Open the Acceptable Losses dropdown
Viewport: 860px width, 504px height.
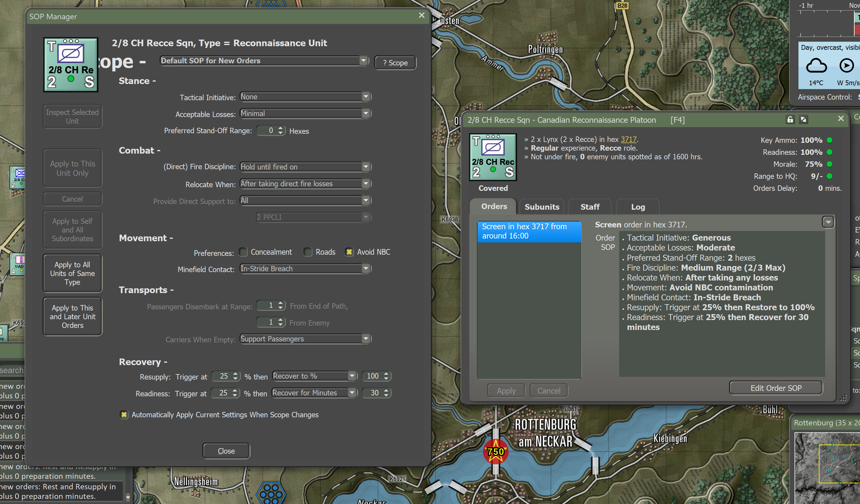(x=306, y=114)
